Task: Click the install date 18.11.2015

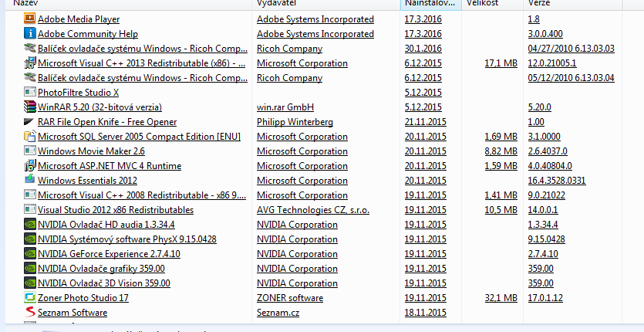Action: [426, 313]
